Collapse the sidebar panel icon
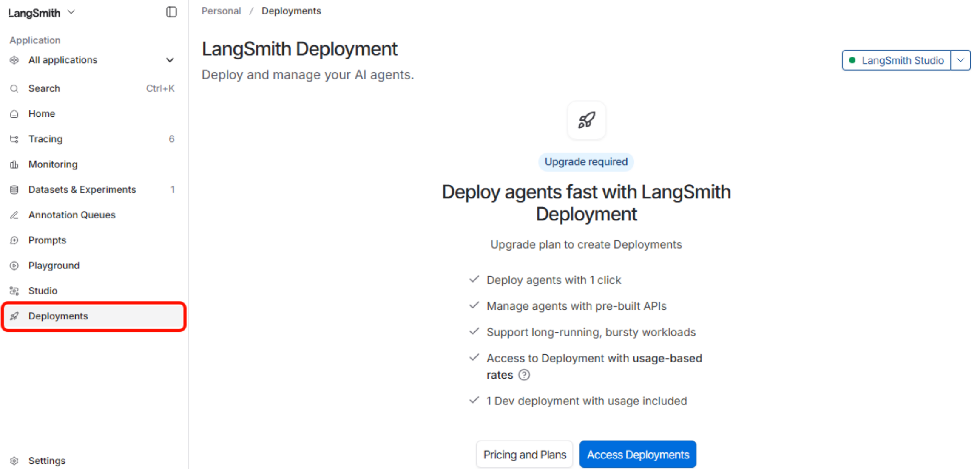 click(x=171, y=12)
